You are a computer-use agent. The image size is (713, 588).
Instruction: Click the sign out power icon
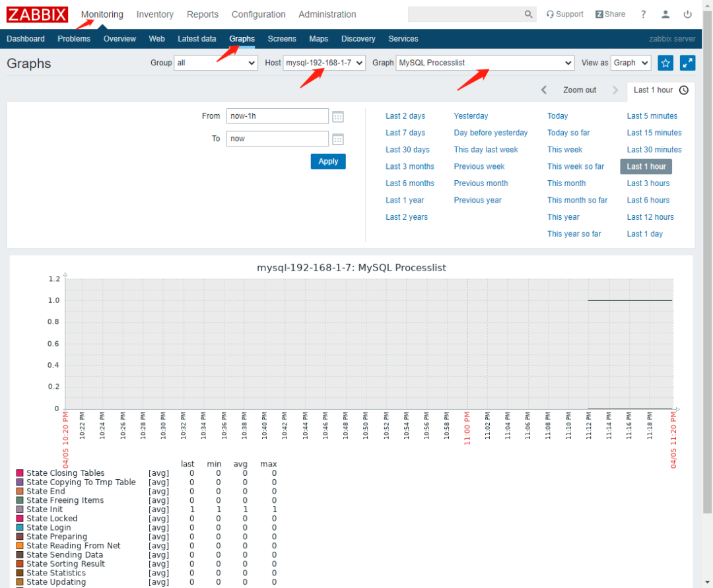coord(688,15)
